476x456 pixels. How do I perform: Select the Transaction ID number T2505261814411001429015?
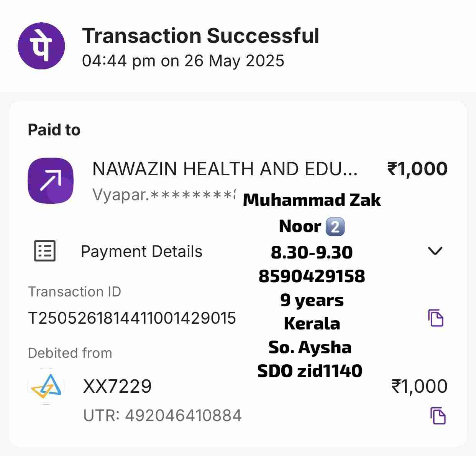(x=132, y=318)
